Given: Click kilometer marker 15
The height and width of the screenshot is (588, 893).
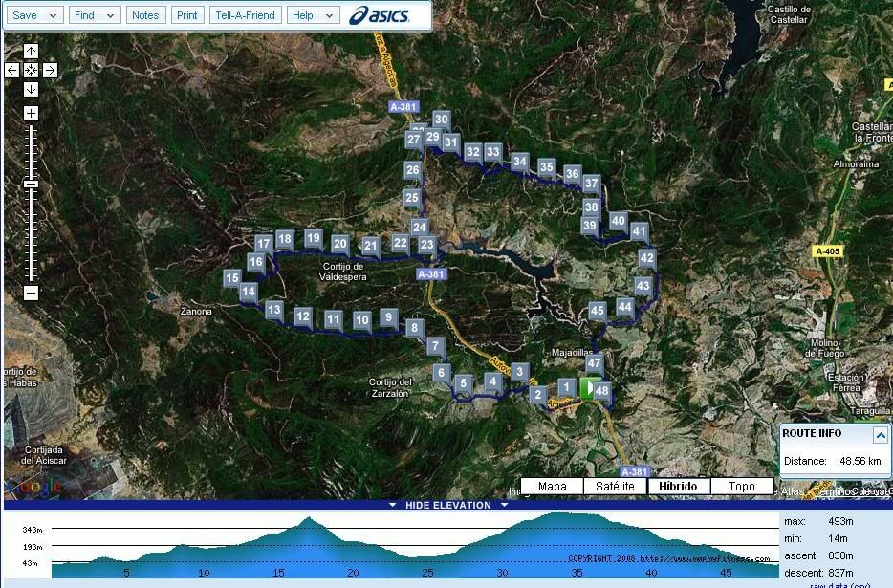Looking at the screenshot, I should pos(231,278).
